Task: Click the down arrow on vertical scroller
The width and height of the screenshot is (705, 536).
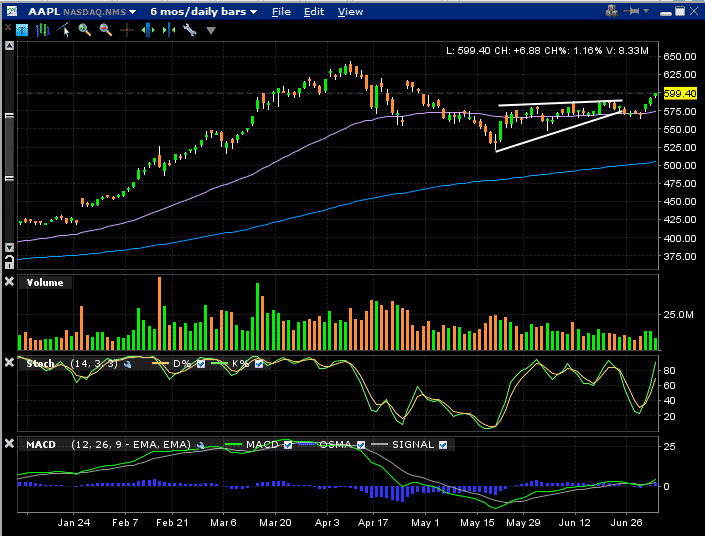Action: (x=9, y=247)
